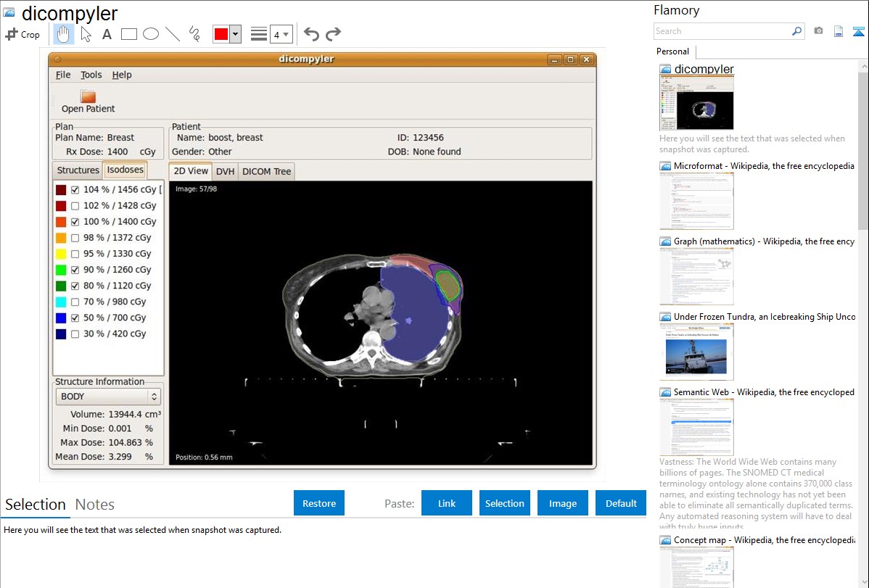869x588 pixels.
Task: Switch to the DVH tab
Action: pyautogui.click(x=225, y=171)
